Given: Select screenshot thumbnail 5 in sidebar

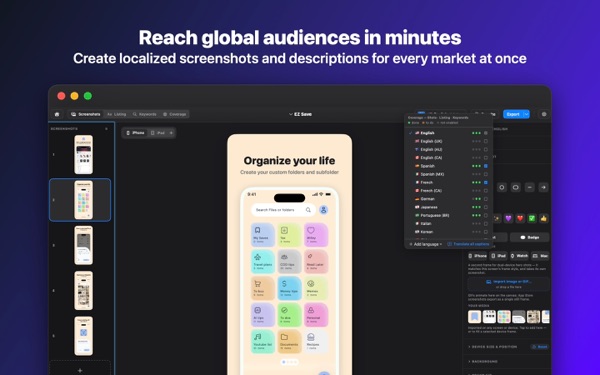Looking at the screenshot, I should (x=83, y=336).
